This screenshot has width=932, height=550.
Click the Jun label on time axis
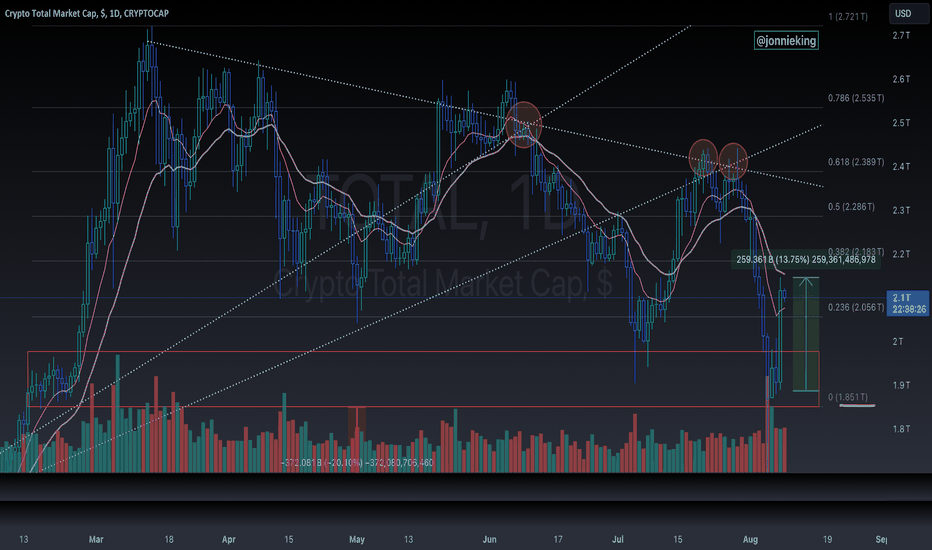pyautogui.click(x=489, y=539)
